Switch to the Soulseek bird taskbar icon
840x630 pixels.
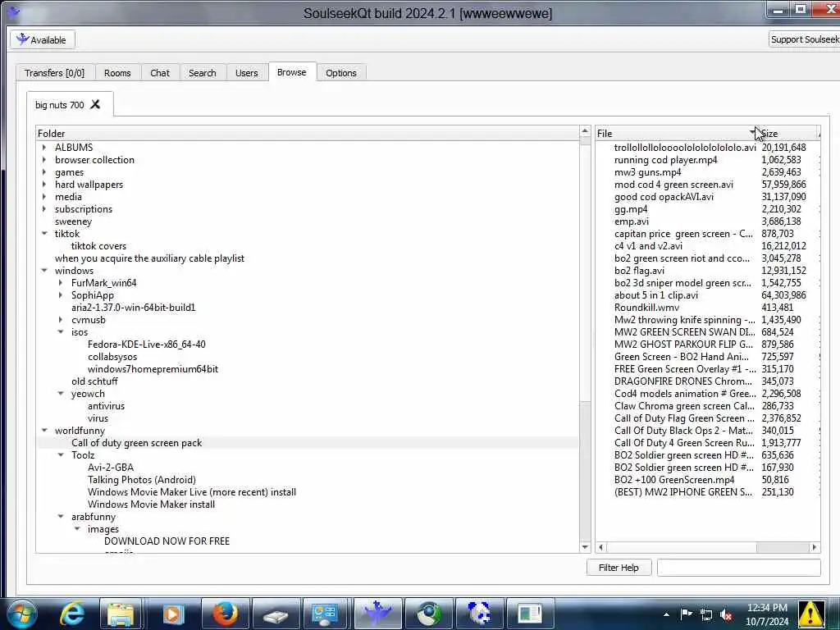(377, 614)
